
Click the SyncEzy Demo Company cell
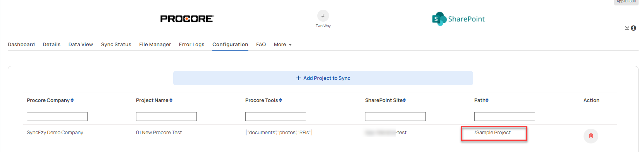pos(55,133)
